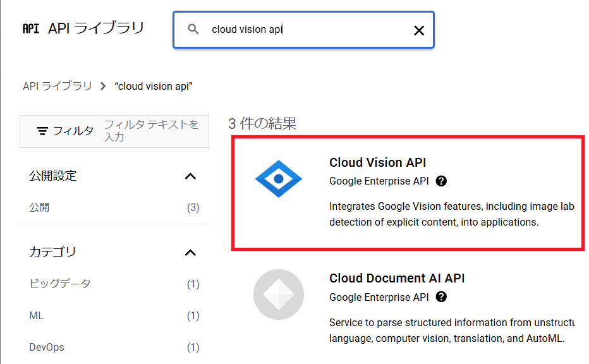Click the breadcrumb chevron separator icon
Screen dimensions: 589x364
click(103, 87)
